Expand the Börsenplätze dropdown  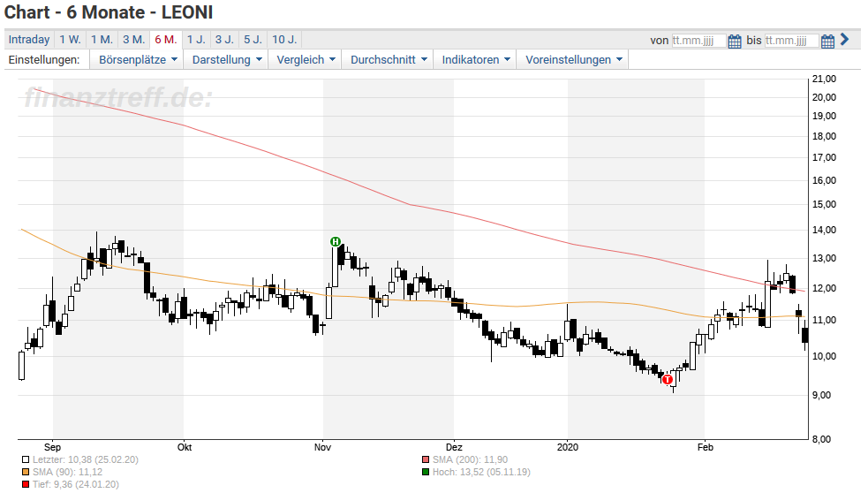tap(138, 60)
